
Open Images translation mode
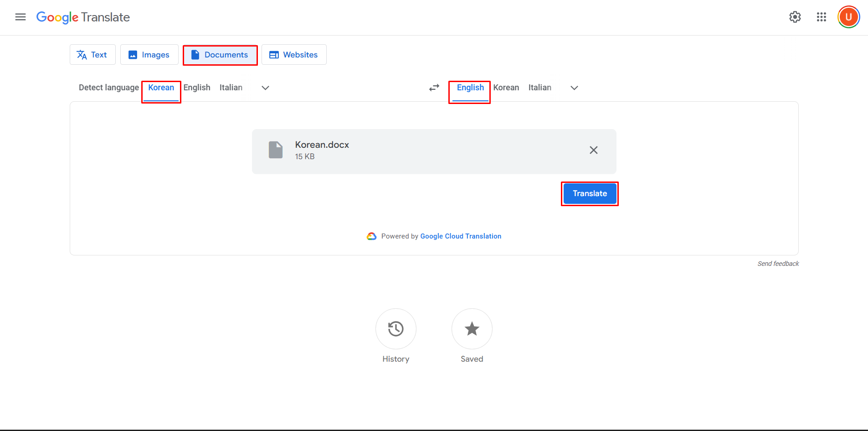133,54
